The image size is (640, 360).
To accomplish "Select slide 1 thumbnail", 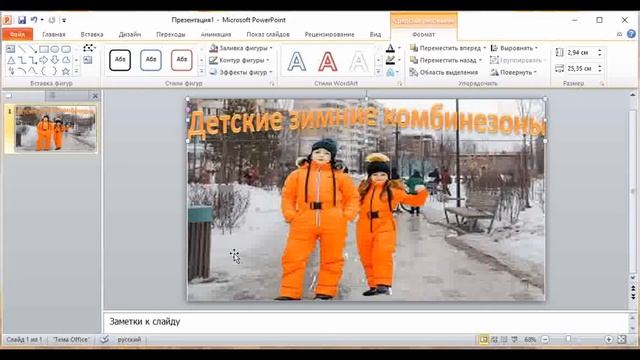I will (56, 128).
